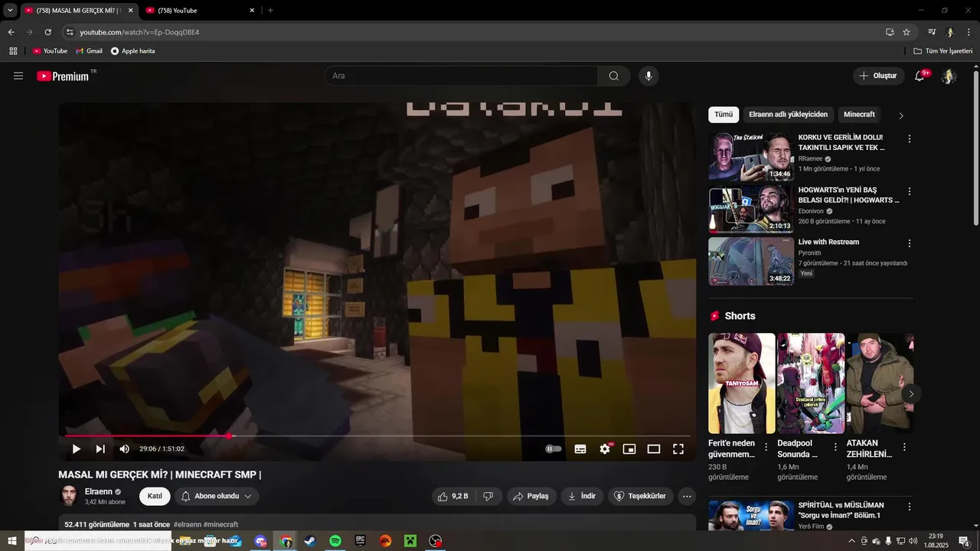
Task: Open the Ferit'e neden güvenmem Short
Action: tap(741, 383)
